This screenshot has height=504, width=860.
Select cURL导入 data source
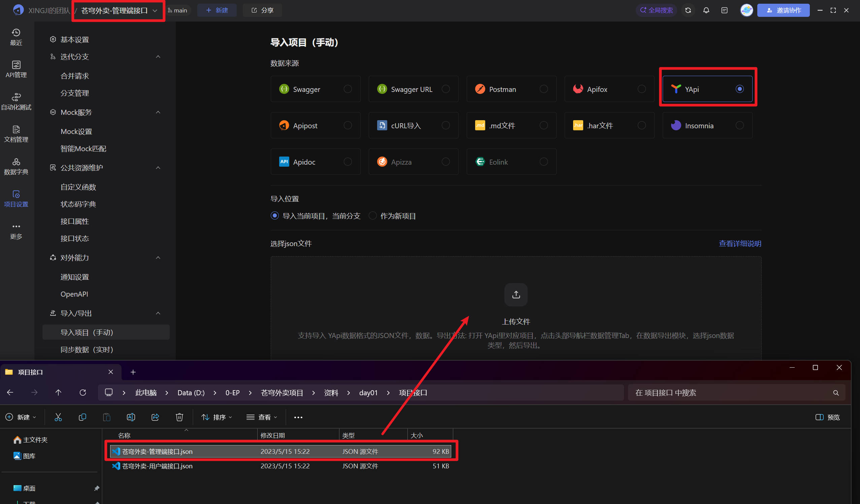413,126
